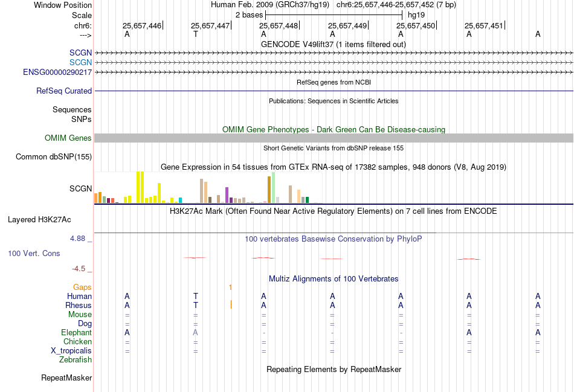574x392 pixels.
Task: Click coordinate label 25,657,451
Action: click(x=484, y=25)
